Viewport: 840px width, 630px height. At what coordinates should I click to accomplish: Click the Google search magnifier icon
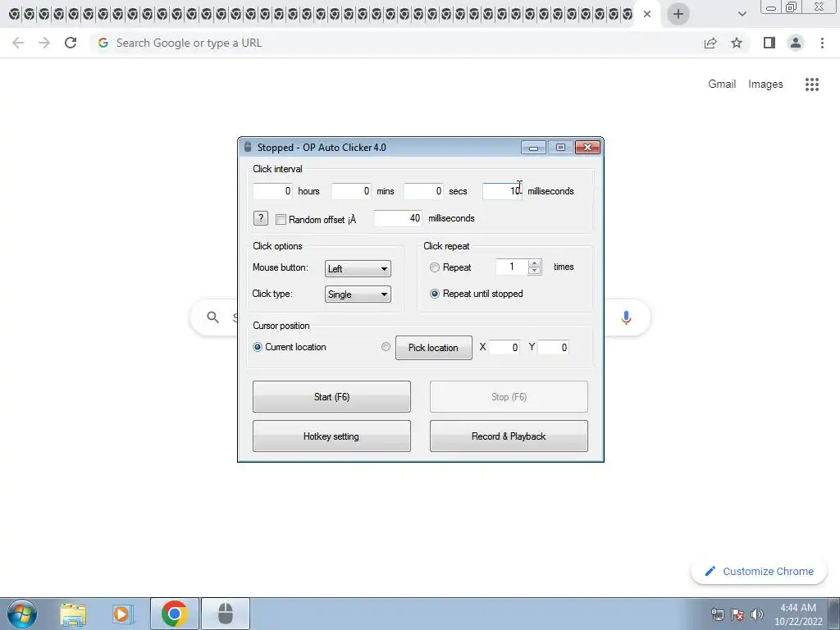[x=212, y=317]
